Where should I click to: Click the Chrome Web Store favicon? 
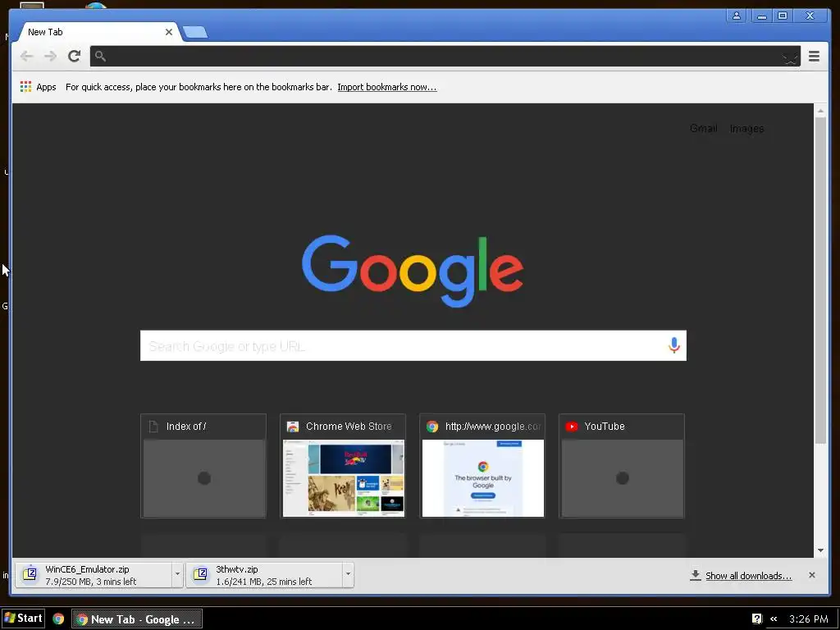[x=293, y=427]
